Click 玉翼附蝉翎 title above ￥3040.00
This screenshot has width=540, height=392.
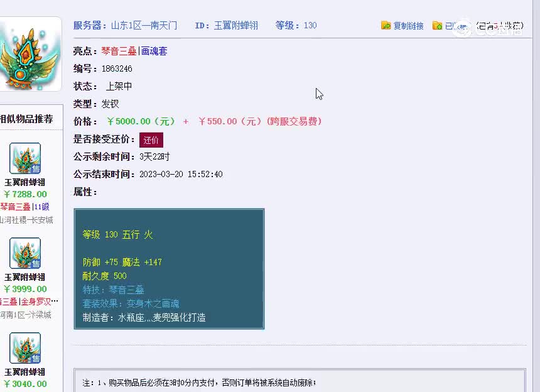point(24,372)
